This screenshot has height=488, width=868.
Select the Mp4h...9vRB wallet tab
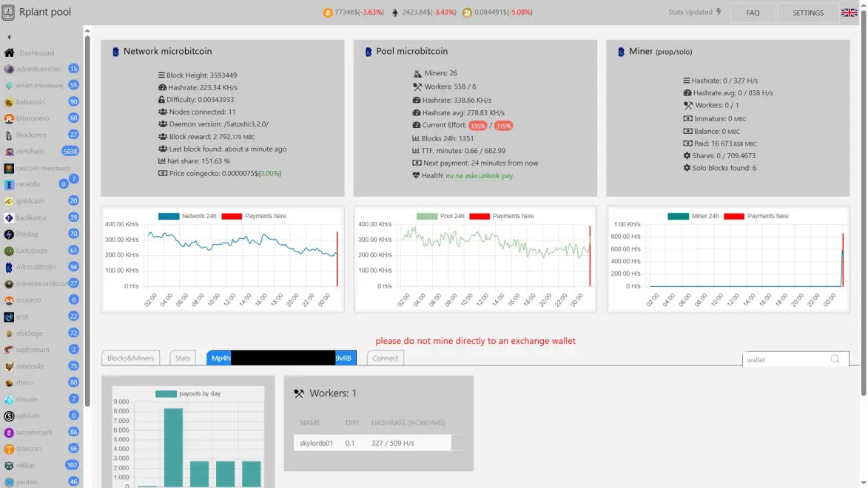pyautogui.click(x=281, y=358)
